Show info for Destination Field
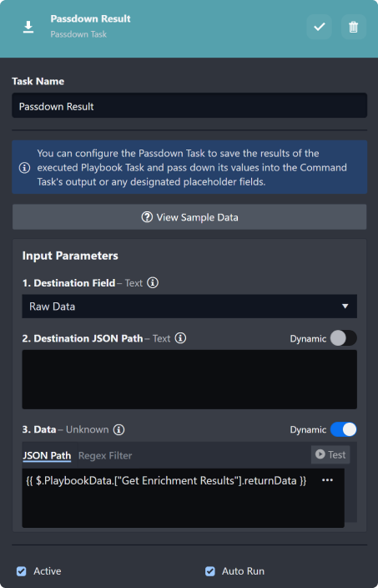The height and width of the screenshot is (588, 378). click(153, 283)
